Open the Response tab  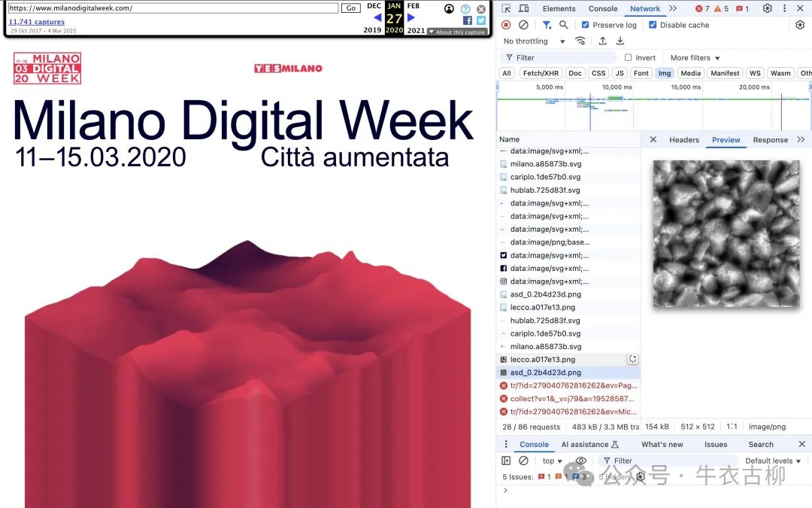pos(770,139)
